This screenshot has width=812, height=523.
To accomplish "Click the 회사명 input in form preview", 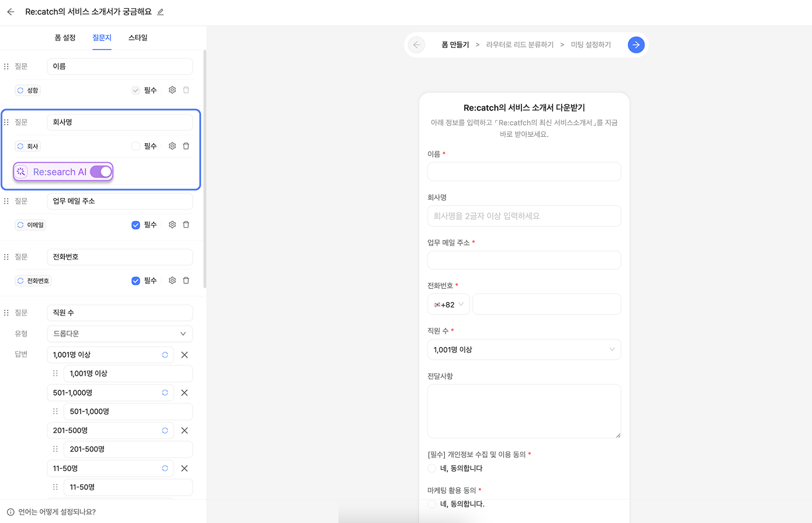I will 524,216.
